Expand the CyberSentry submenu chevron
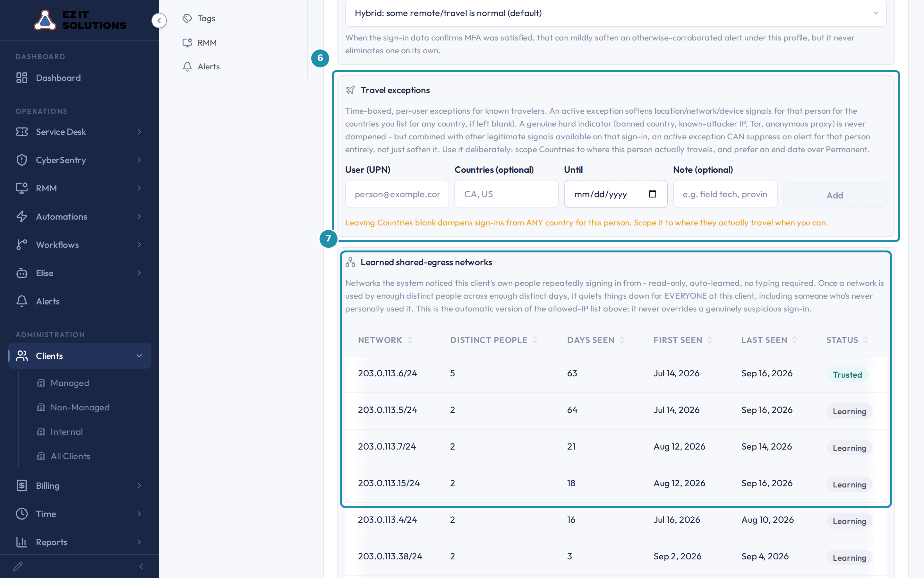The width and height of the screenshot is (924, 578). tap(139, 160)
